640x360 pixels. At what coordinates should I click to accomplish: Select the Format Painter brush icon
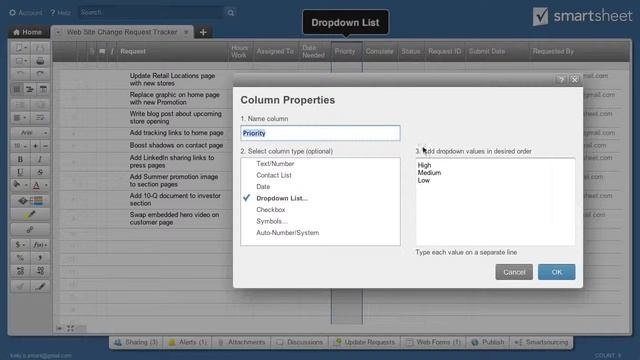point(40,286)
